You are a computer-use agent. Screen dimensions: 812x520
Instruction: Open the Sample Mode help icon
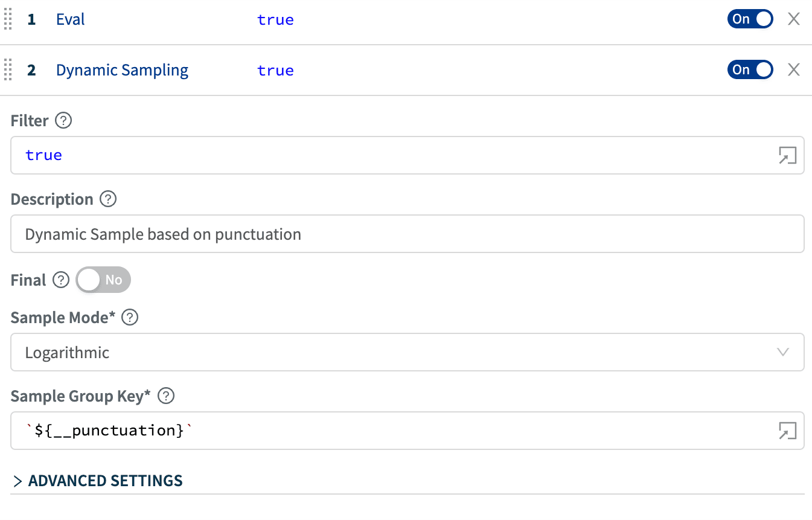(x=130, y=318)
